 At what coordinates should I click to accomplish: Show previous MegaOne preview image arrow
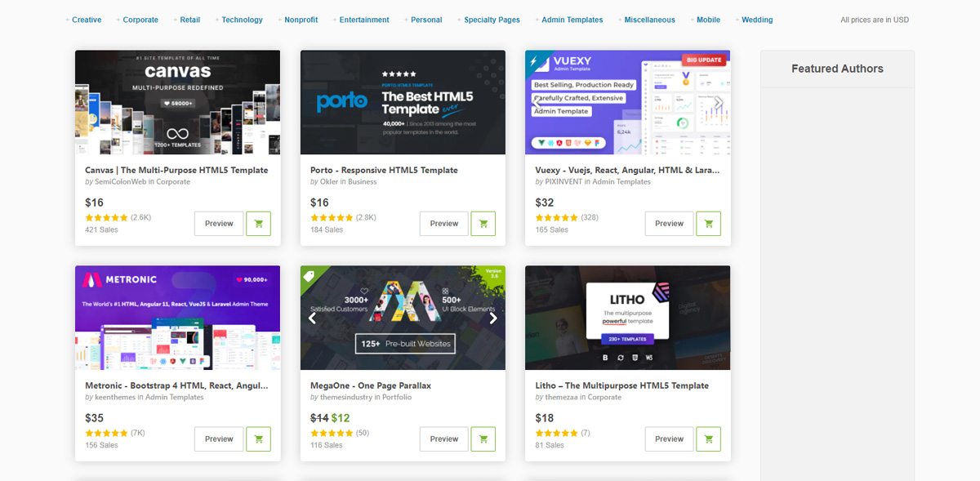[312, 318]
